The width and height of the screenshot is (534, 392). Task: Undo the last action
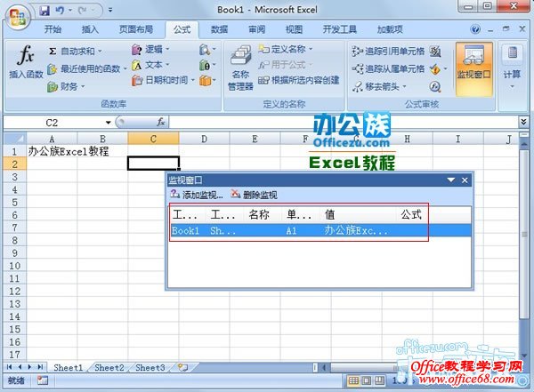point(60,11)
